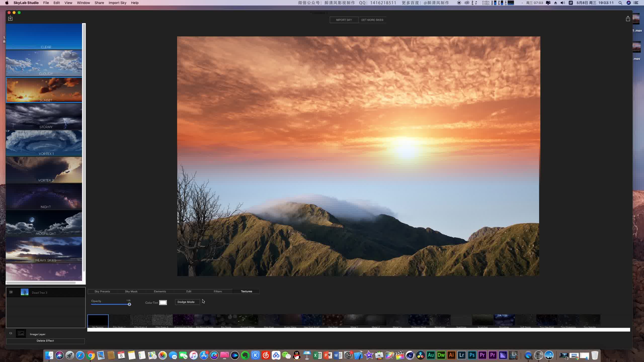The image size is (644, 362).
Task: Open iTunes from the dock
Action: tap(193, 355)
